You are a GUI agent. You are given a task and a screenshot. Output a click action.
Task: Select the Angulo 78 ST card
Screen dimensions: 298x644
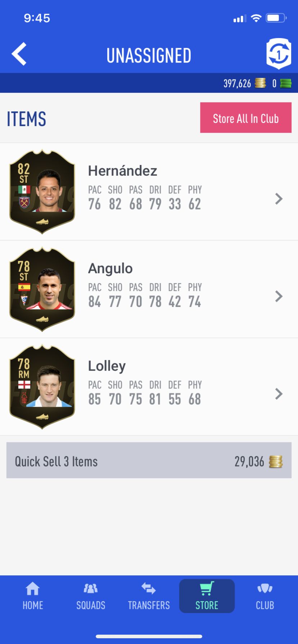click(x=42, y=289)
